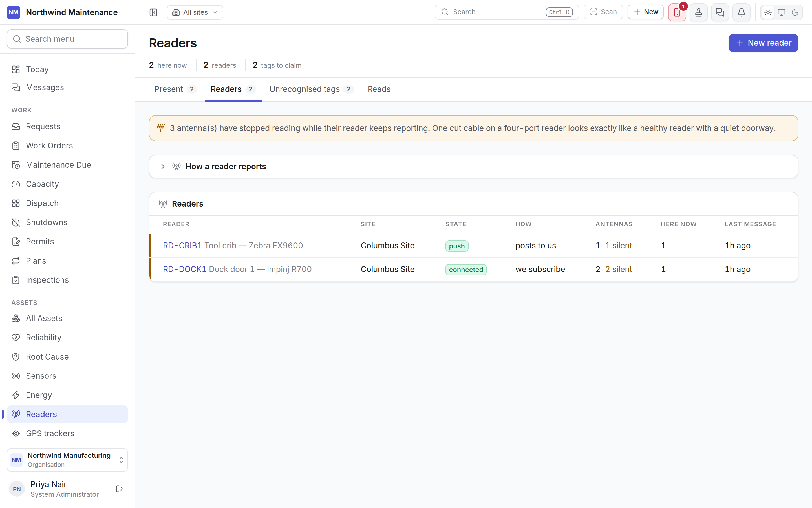Switch to dark theme moon icon
812x508 pixels.
click(x=795, y=12)
